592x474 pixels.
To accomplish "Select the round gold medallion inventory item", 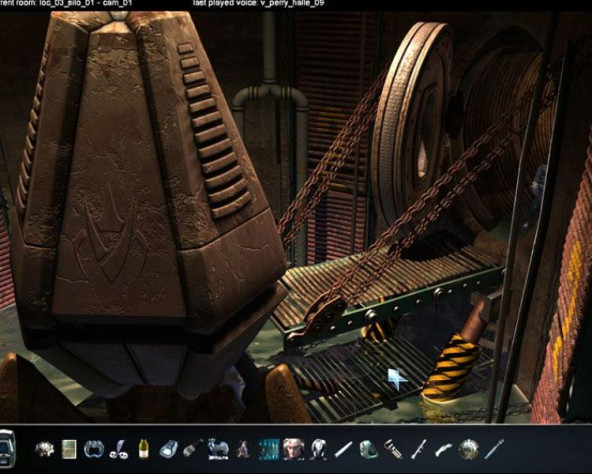I will [x=469, y=449].
